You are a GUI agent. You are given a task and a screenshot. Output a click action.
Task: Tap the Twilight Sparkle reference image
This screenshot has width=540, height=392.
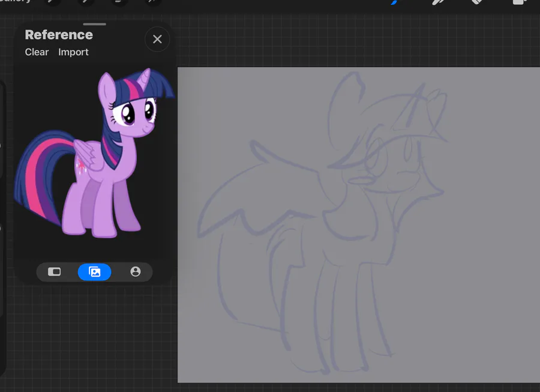95,153
